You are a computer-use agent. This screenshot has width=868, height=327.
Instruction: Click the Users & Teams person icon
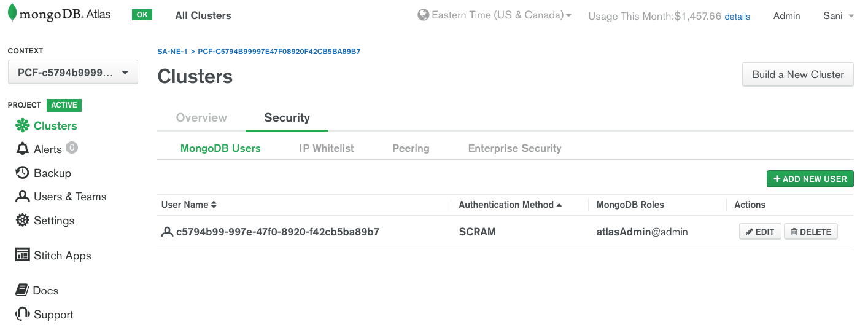(x=23, y=197)
